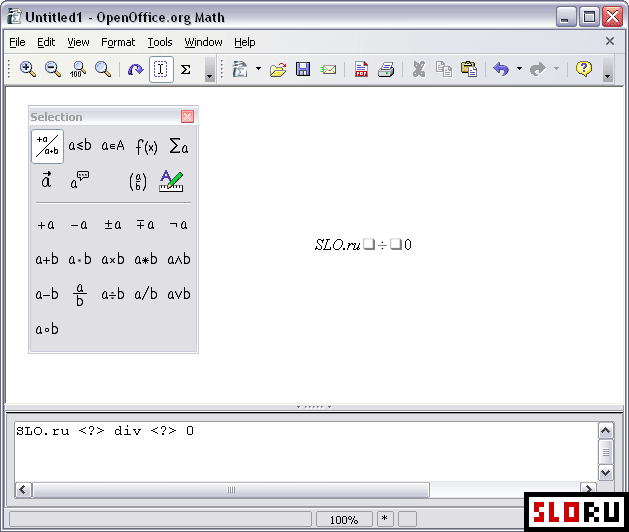The image size is (629, 532).
Task: Close the document via menu bar X
Action: pos(610,41)
